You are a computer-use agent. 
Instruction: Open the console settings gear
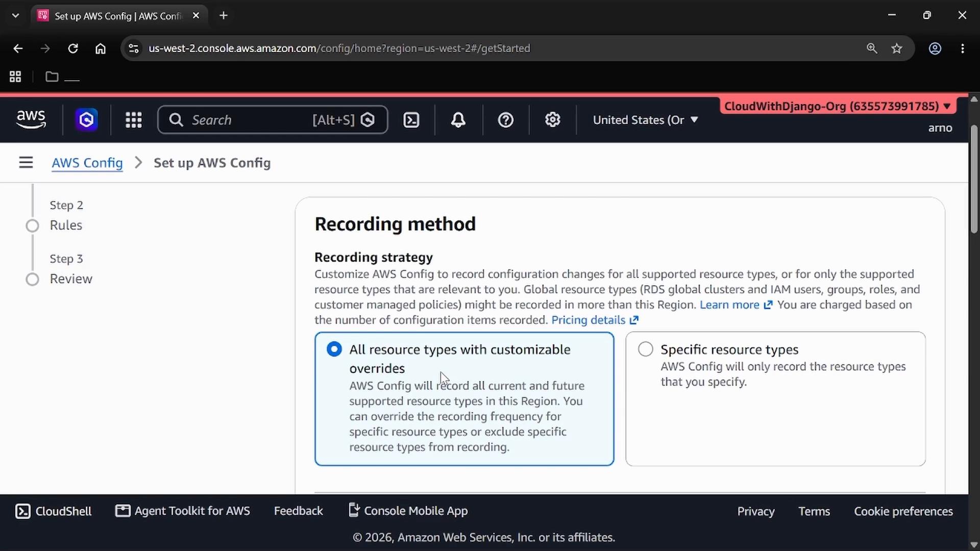[553, 120]
